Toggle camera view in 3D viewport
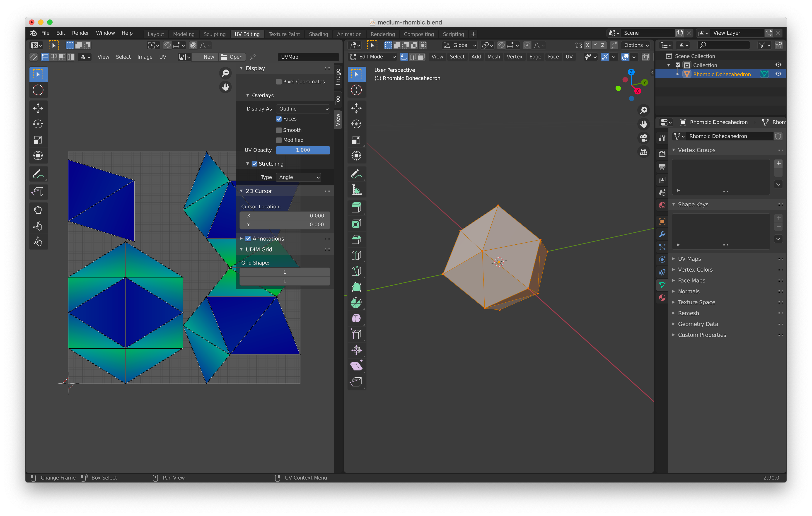The image size is (812, 516). (644, 138)
